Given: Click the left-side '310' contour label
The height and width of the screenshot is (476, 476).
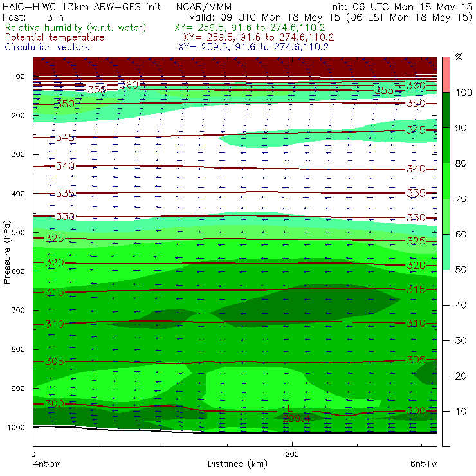Looking at the screenshot, I should 55,325.
